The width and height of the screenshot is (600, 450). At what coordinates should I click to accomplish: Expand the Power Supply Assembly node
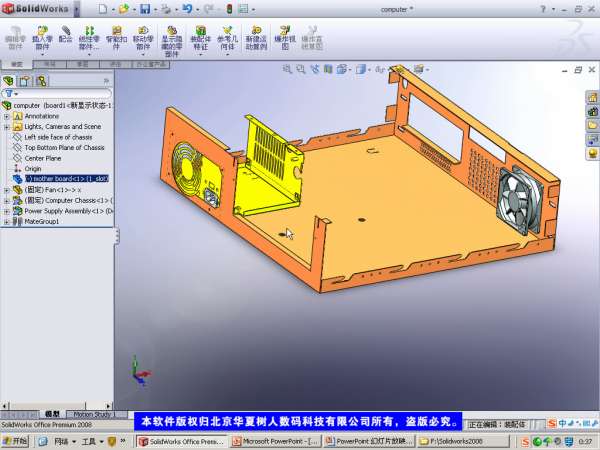click(x=7, y=211)
